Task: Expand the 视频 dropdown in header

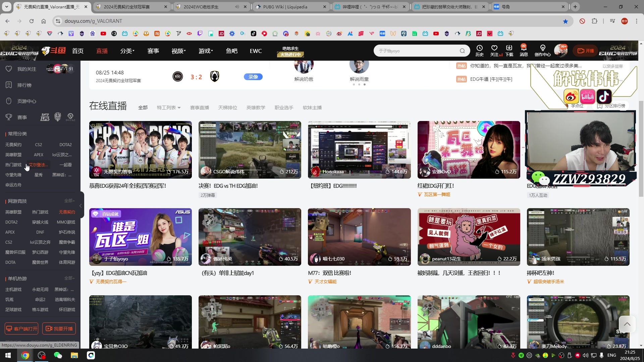Action: coord(178,51)
